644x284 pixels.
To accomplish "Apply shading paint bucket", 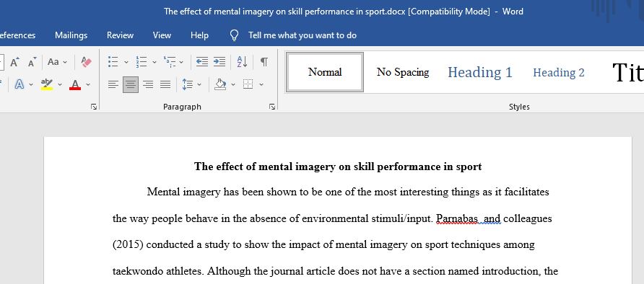I will point(220,84).
